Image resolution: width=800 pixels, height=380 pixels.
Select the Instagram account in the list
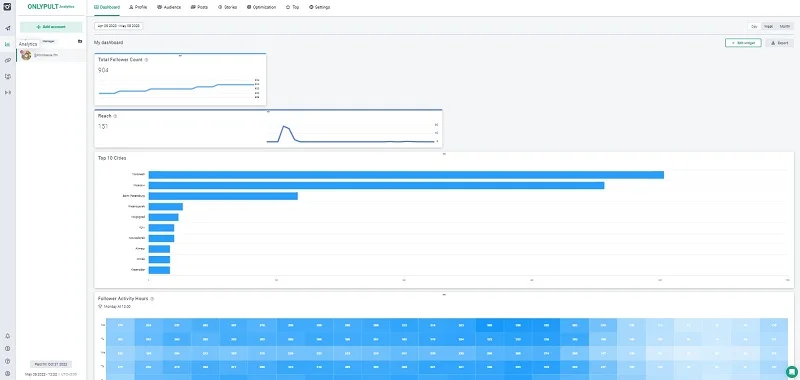coord(51,55)
